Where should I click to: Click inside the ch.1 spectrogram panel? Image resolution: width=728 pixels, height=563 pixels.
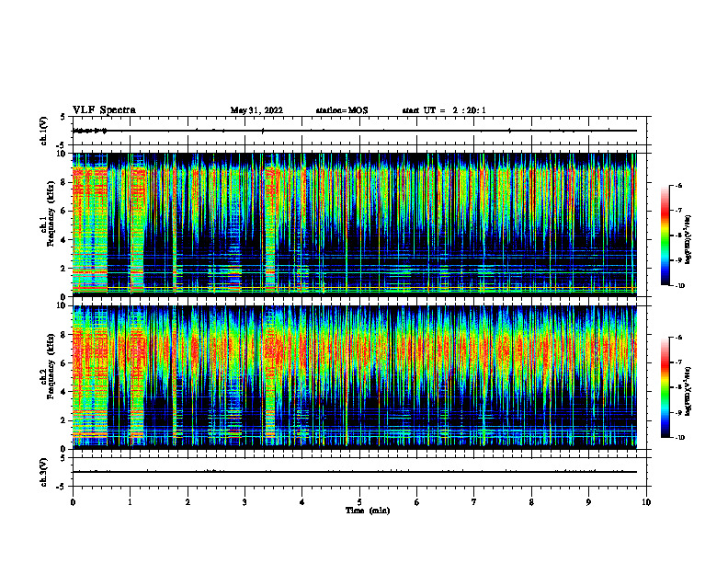click(355, 224)
